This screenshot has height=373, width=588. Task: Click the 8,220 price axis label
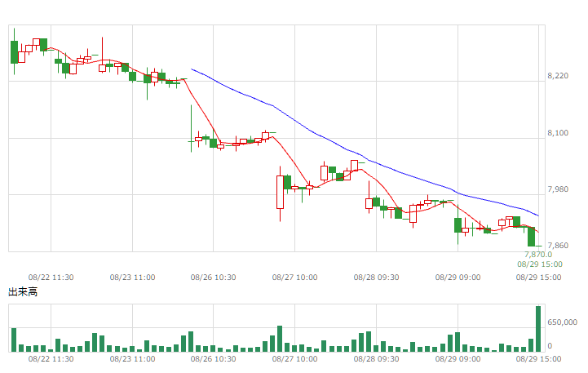tap(558, 76)
